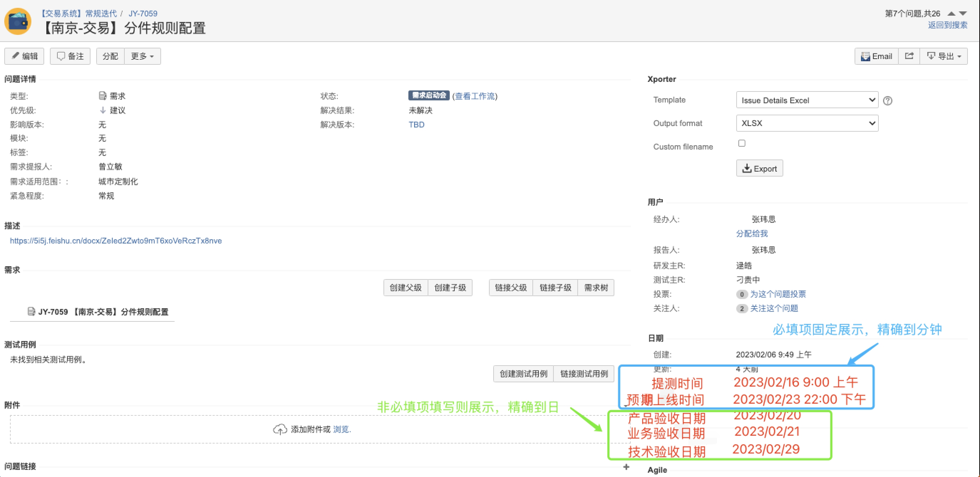Open the 导出 export dropdown
The image size is (980, 477).
(x=944, y=56)
